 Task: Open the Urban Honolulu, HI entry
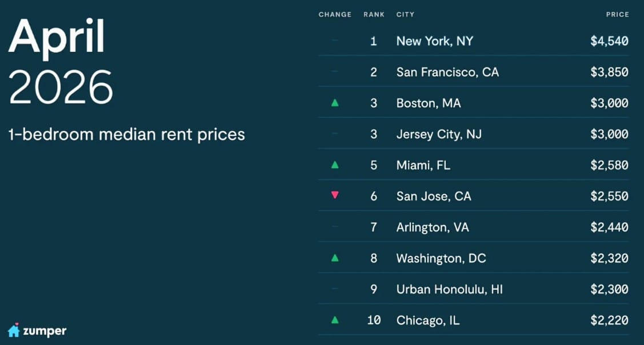coord(449,289)
